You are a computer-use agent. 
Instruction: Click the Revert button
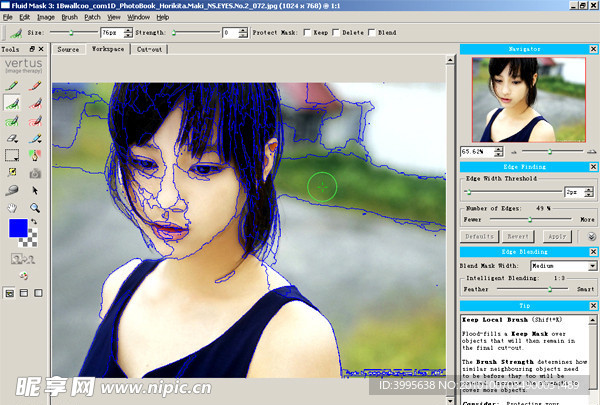pos(518,237)
